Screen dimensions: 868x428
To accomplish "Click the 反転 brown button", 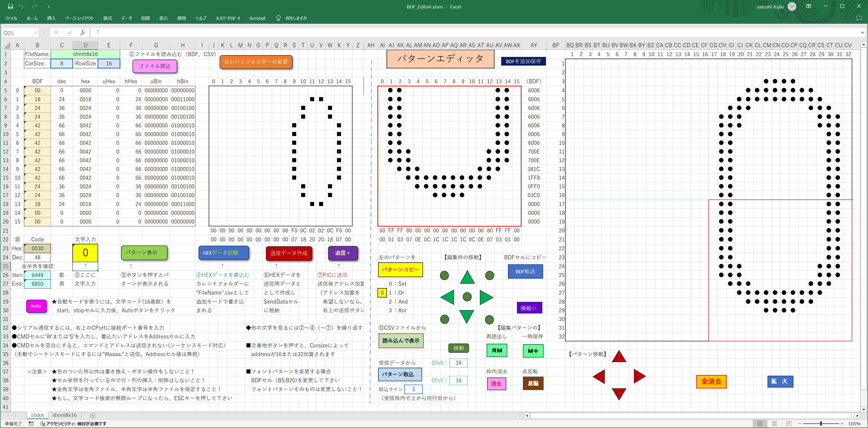I will (x=533, y=383).
